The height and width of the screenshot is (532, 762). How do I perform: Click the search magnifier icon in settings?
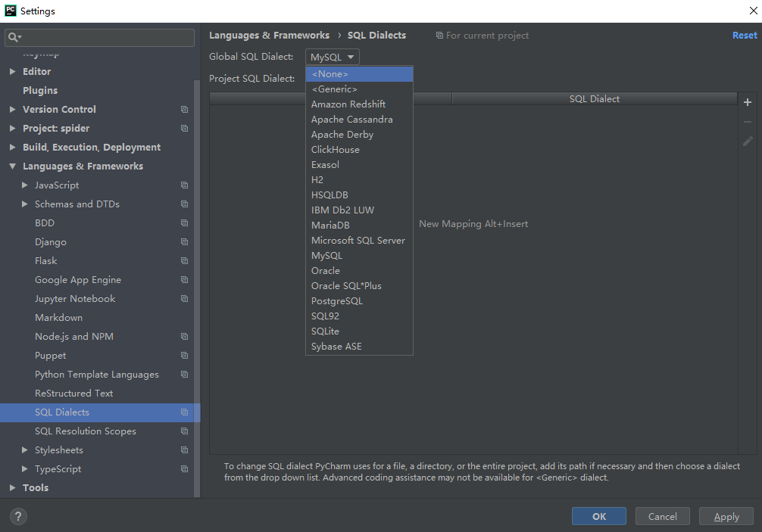coord(14,37)
